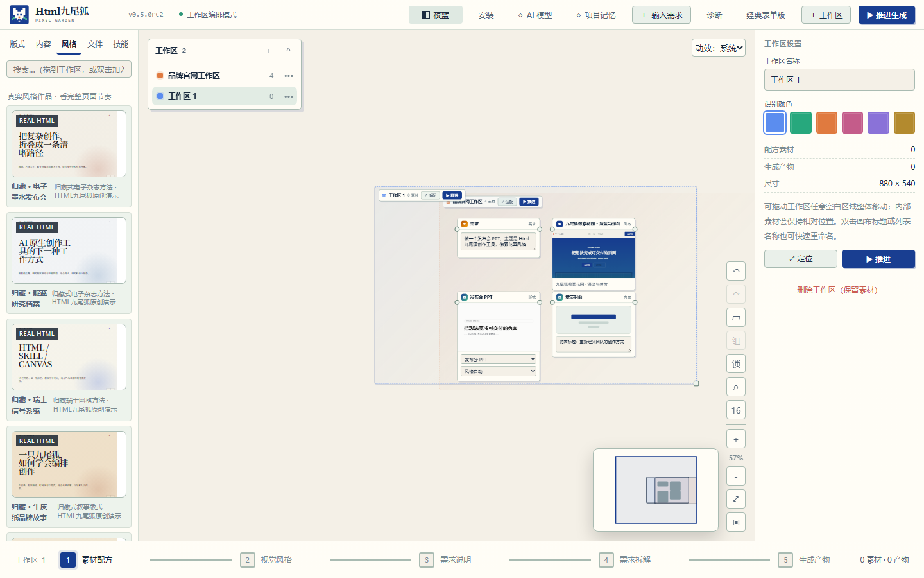This screenshot has height=578, width=924.
Task: Click the orange 需求 card icon
Action: (x=465, y=224)
